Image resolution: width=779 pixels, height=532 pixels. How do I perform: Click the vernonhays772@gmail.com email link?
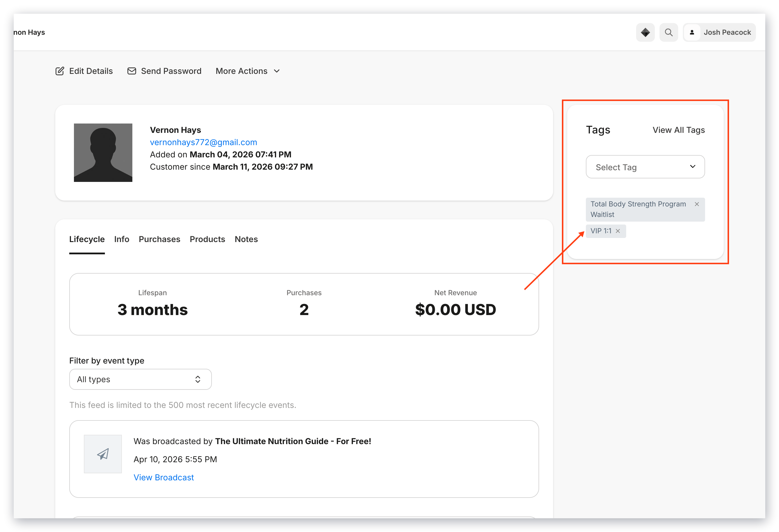tap(203, 142)
